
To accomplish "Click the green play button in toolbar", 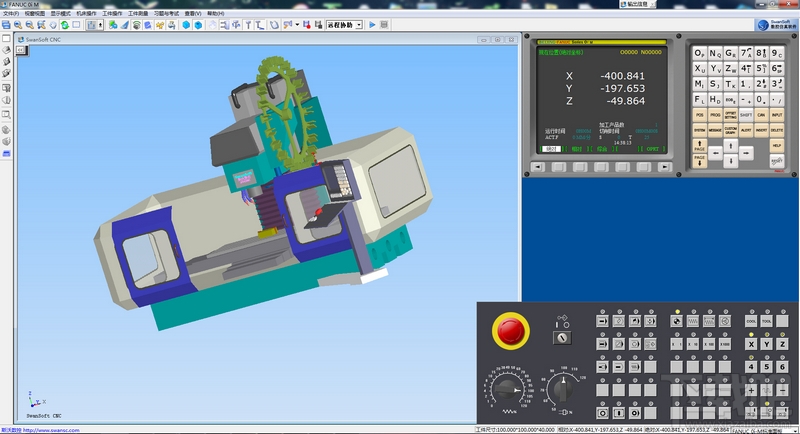I will coord(372,24).
